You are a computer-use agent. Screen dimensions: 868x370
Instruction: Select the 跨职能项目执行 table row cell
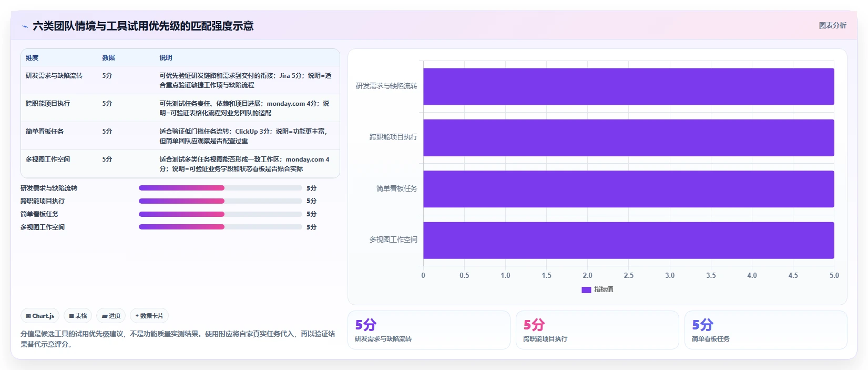point(48,104)
